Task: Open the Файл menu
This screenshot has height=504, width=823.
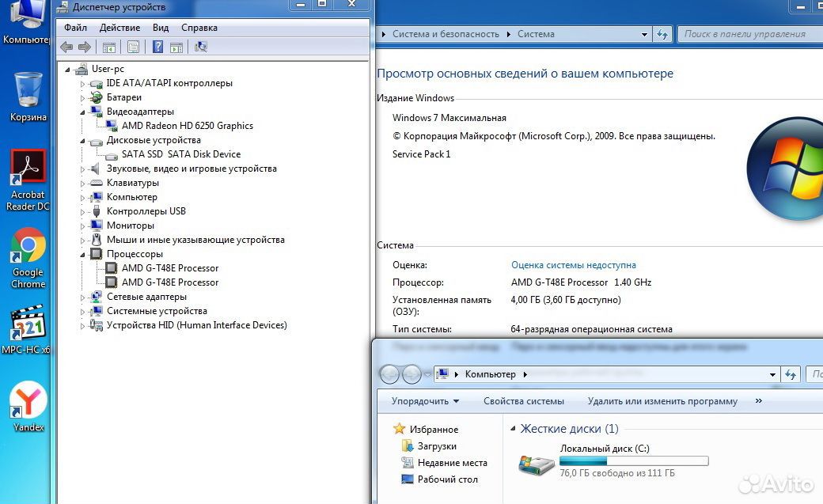Action: click(x=76, y=28)
